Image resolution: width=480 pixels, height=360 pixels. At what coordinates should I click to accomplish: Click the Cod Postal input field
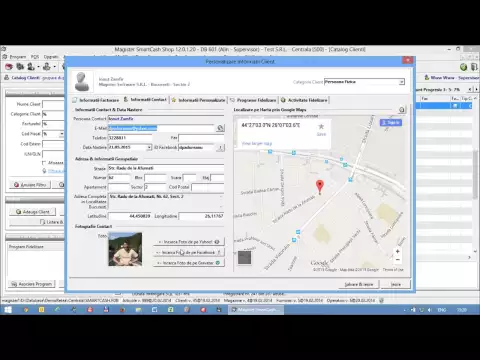pyautogui.click(x=208, y=187)
